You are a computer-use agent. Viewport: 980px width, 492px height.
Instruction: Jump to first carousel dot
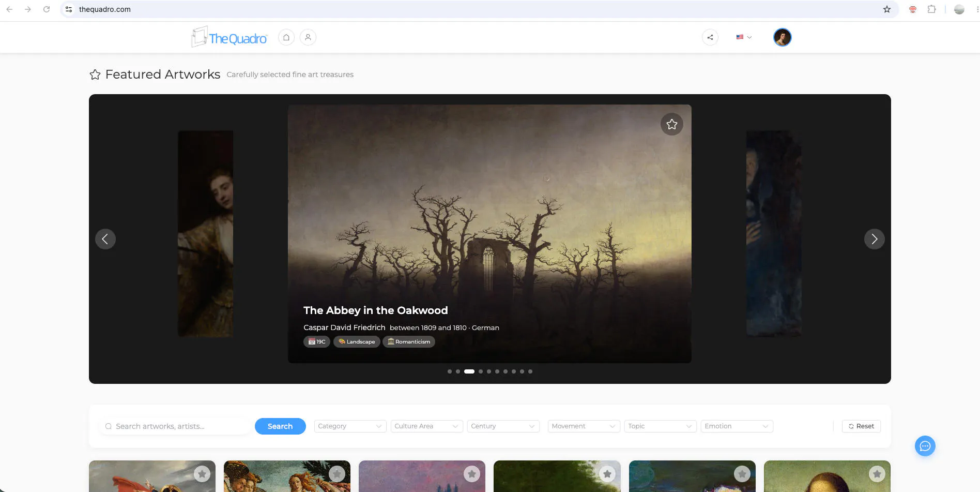(450, 371)
